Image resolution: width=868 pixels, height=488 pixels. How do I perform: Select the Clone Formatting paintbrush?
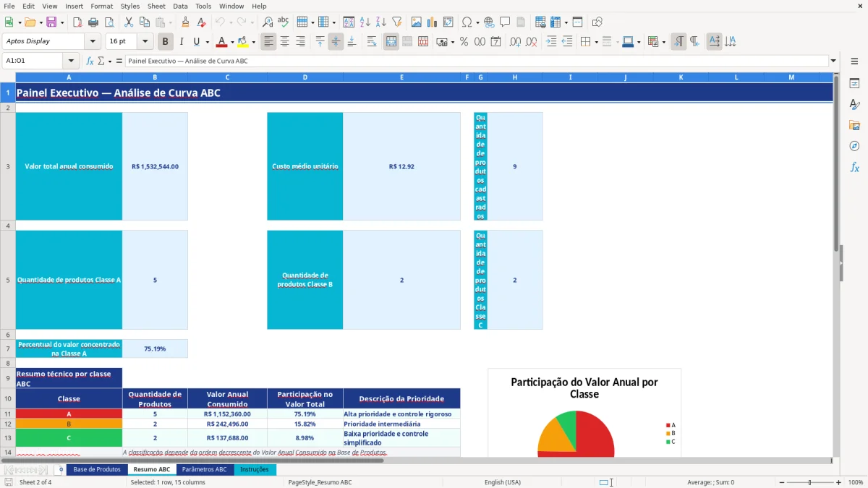coord(185,22)
